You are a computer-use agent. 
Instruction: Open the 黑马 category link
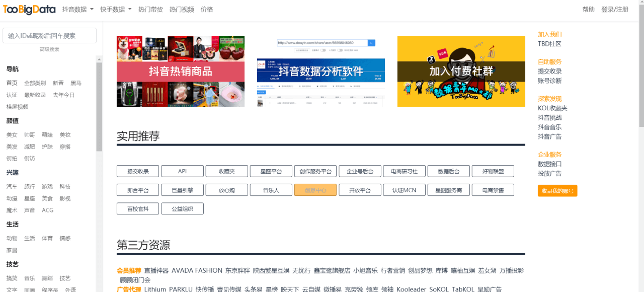pos(76,83)
